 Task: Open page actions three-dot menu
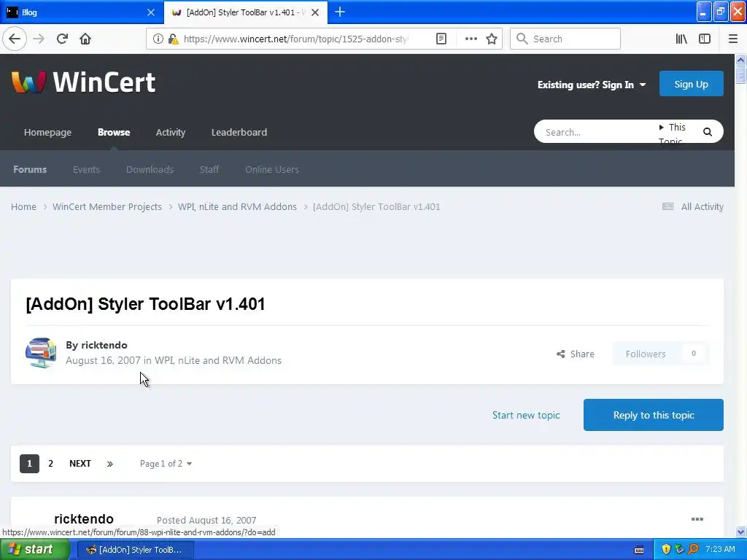(x=471, y=39)
